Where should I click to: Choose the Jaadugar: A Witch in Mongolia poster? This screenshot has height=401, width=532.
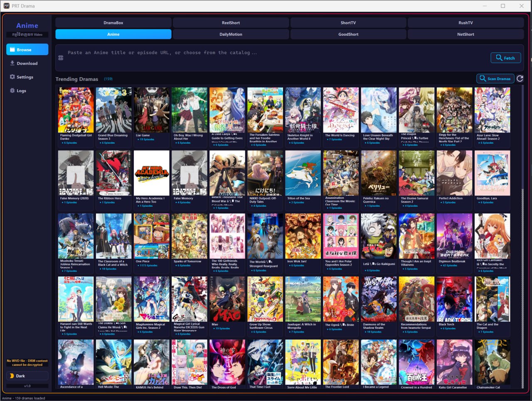[x=303, y=299]
